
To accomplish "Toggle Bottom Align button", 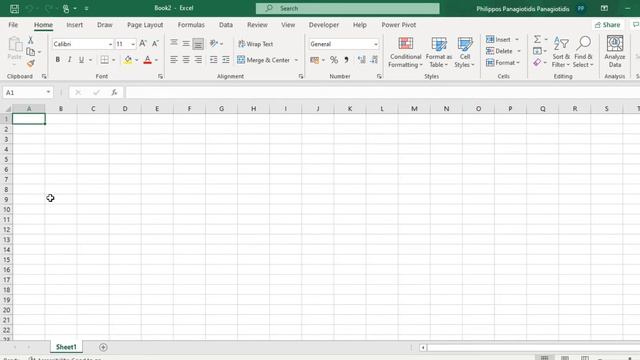I will [x=198, y=43].
